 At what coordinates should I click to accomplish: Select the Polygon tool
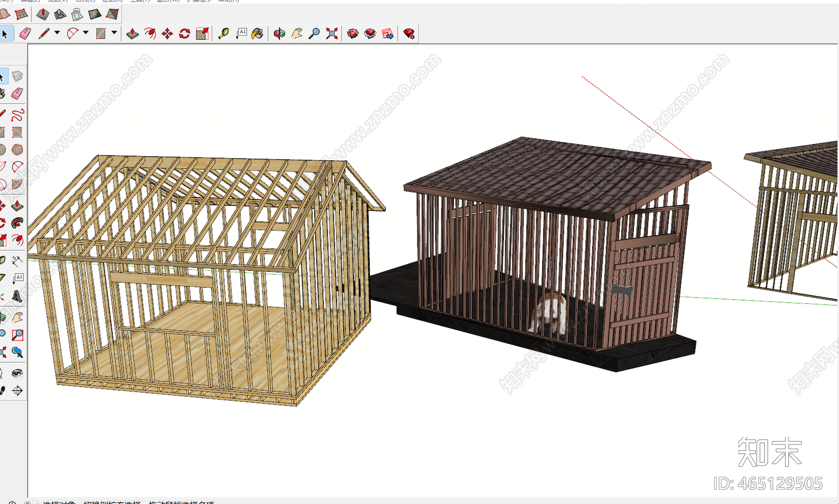click(x=17, y=150)
